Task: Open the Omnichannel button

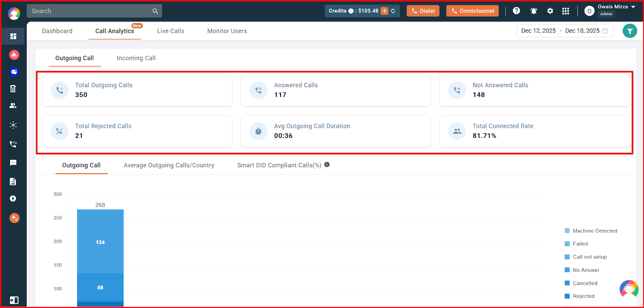Action: coord(473,11)
